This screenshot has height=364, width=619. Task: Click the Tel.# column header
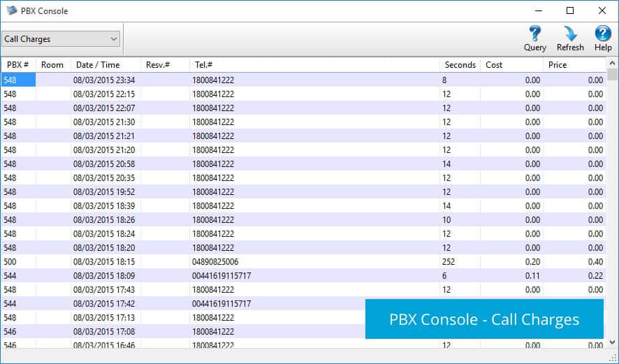click(204, 65)
